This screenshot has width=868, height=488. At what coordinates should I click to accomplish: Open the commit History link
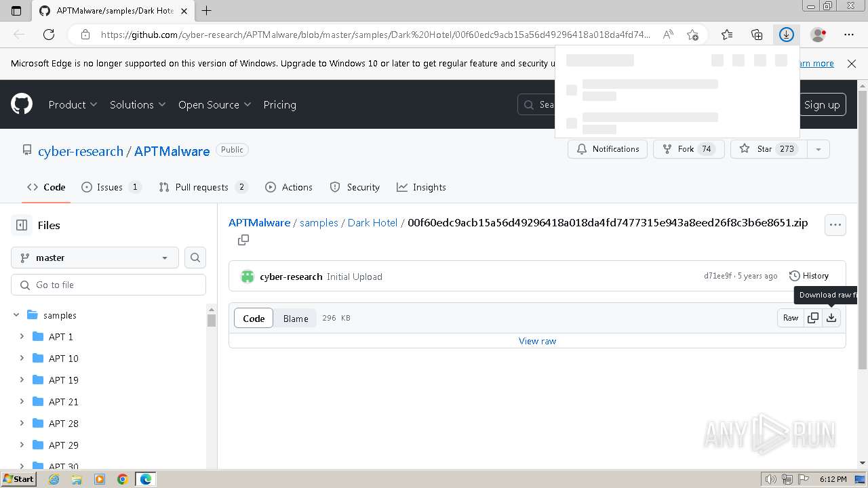pyautogui.click(x=809, y=276)
